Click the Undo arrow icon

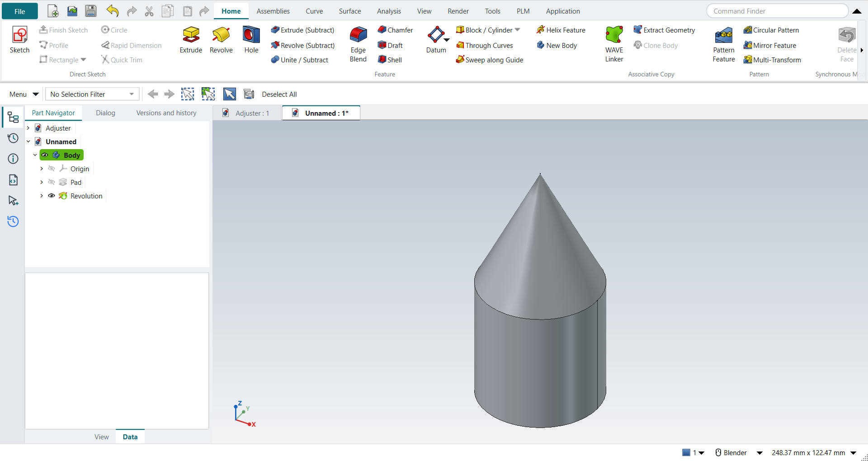click(x=112, y=11)
